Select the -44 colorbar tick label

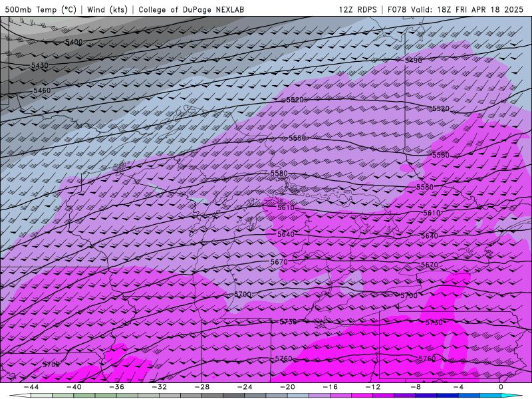tap(31, 387)
